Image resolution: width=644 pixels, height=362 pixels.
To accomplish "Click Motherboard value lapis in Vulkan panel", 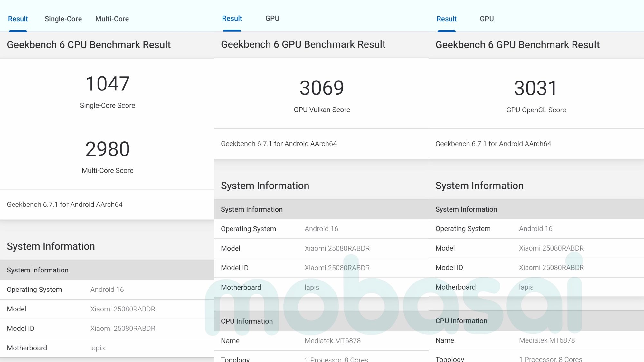I will (x=312, y=287).
